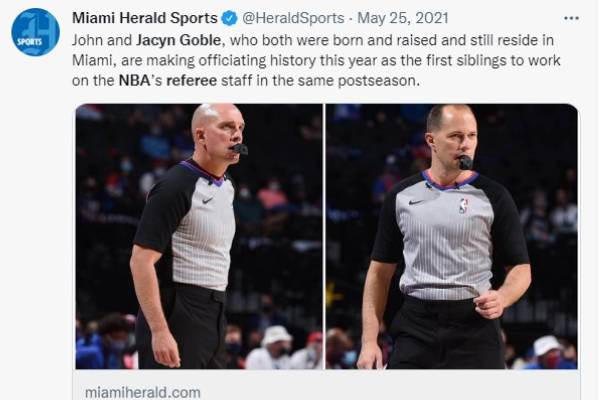The image size is (600, 400).
Task: Open the right referee photo
Action: pos(452,236)
